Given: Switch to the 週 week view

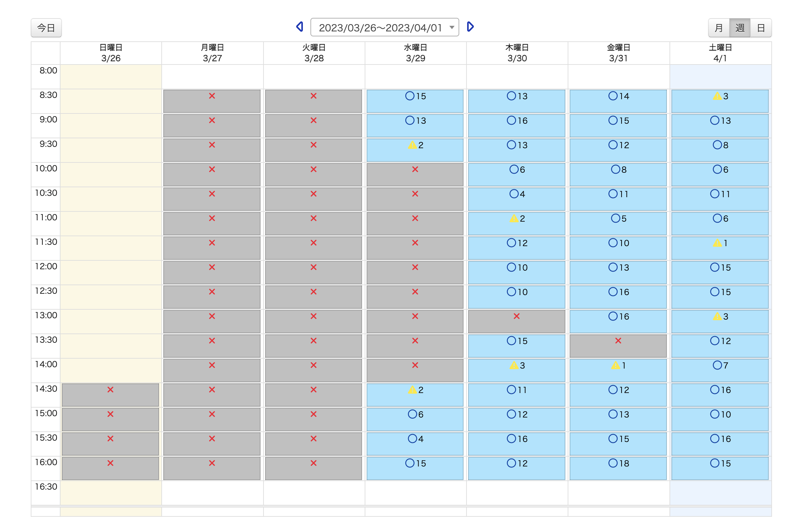Looking at the screenshot, I should [x=739, y=28].
